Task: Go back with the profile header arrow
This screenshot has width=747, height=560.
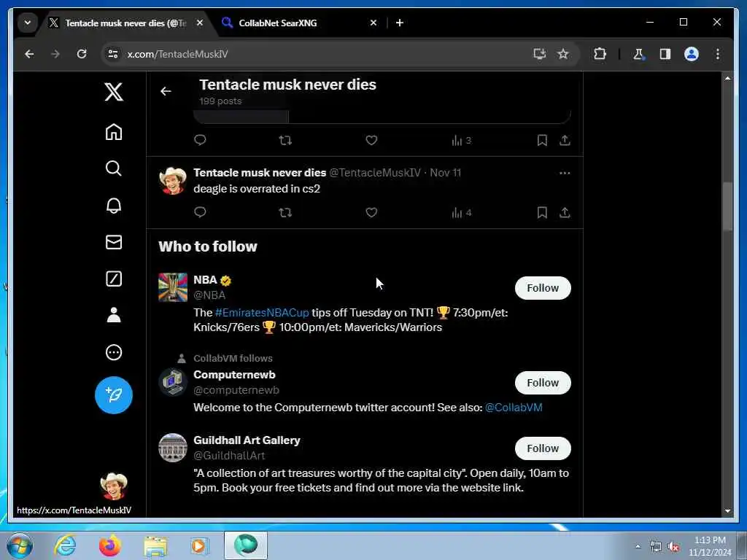Action: [166, 91]
